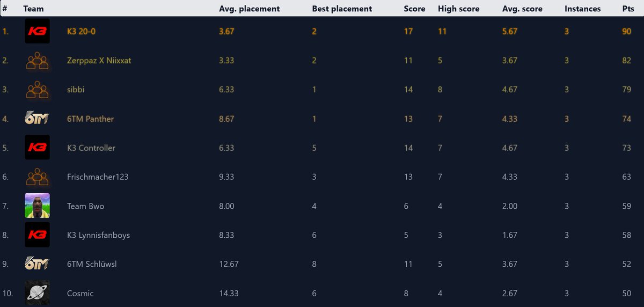Viewport: 644px width, 307px height.
Task: Click 6TM Panther's avg placement 8.67
Action: pyautogui.click(x=226, y=119)
